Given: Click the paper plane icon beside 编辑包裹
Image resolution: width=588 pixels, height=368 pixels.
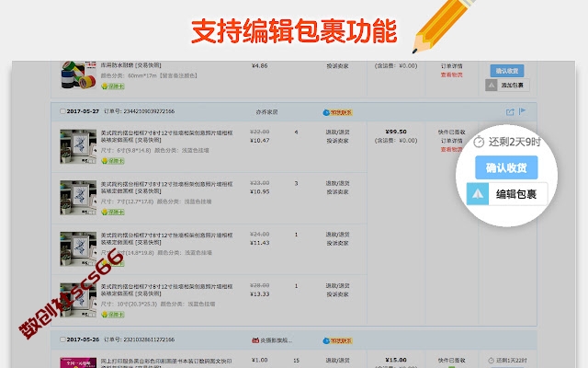Looking at the screenshot, I should tap(478, 194).
